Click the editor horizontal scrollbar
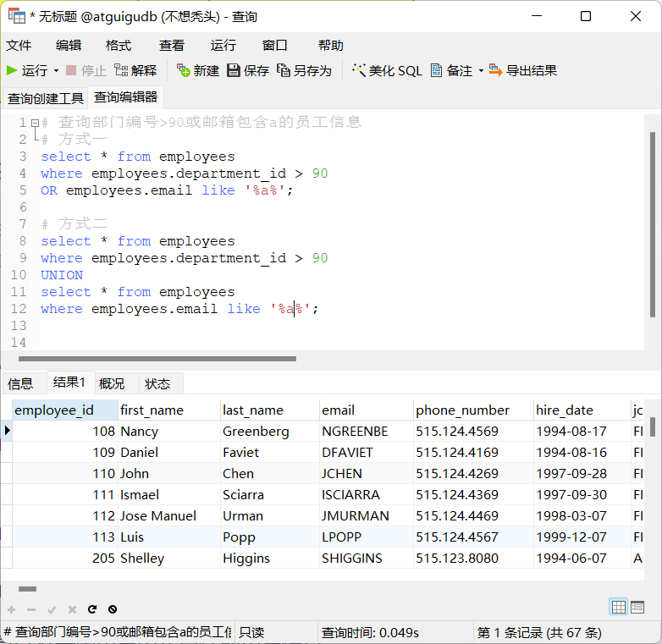 157,359
